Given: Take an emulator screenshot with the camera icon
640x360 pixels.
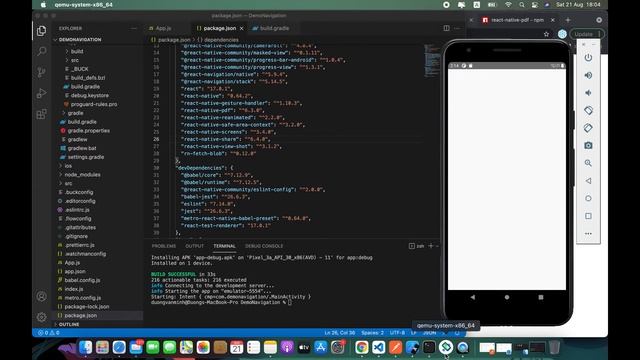Looking at the screenshot, I should [x=588, y=145].
